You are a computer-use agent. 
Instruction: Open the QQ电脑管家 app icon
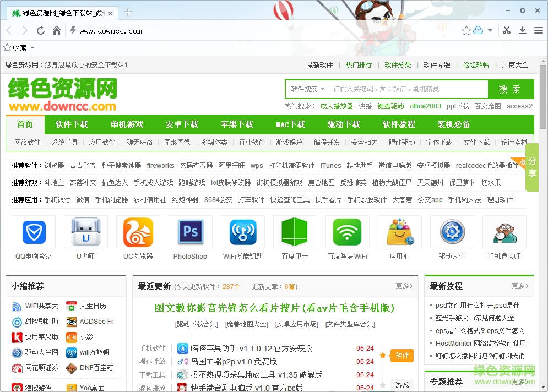34,232
